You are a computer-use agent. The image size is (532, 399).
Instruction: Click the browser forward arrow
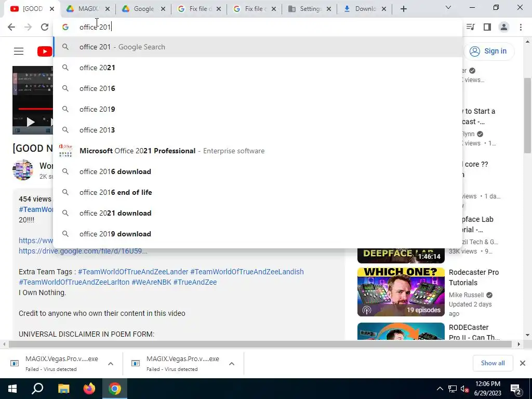click(x=28, y=27)
